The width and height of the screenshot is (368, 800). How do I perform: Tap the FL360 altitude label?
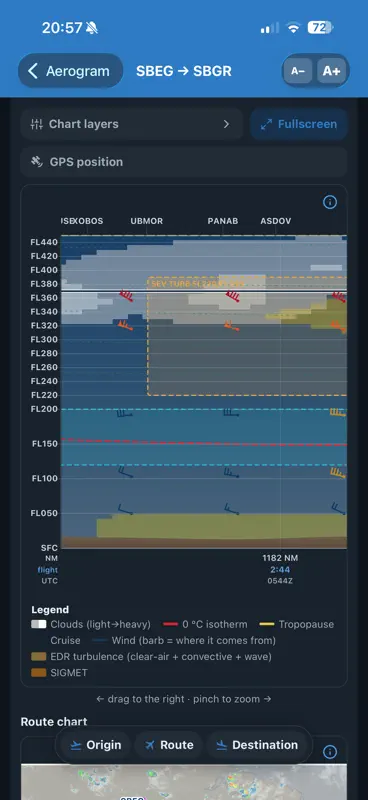point(44,297)
